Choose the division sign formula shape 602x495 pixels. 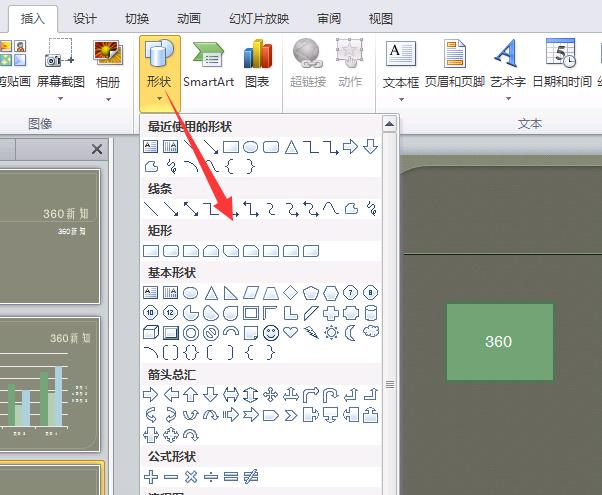(211, 475)
